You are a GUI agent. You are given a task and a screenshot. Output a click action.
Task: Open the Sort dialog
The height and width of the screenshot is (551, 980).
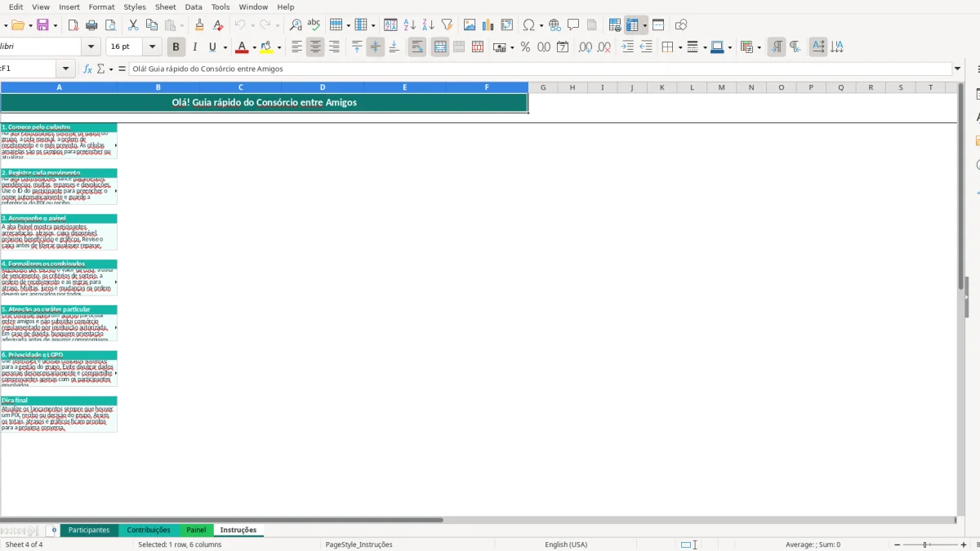click(x=390, y=25)
